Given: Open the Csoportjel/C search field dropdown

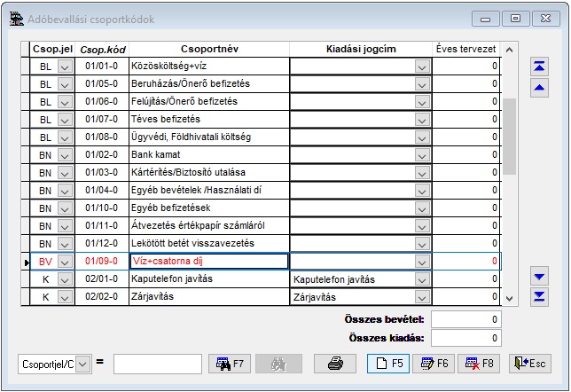Looking at the screenshot, I should click(82, 364).
